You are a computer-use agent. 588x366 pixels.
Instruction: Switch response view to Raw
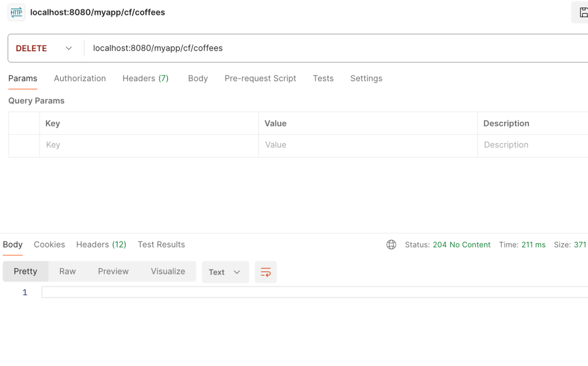(67, 272)
